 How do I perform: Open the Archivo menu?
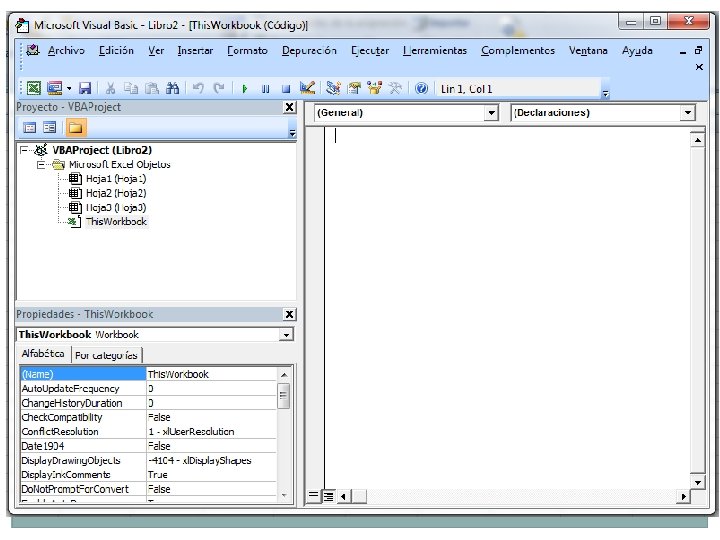[x=66, y=51]
